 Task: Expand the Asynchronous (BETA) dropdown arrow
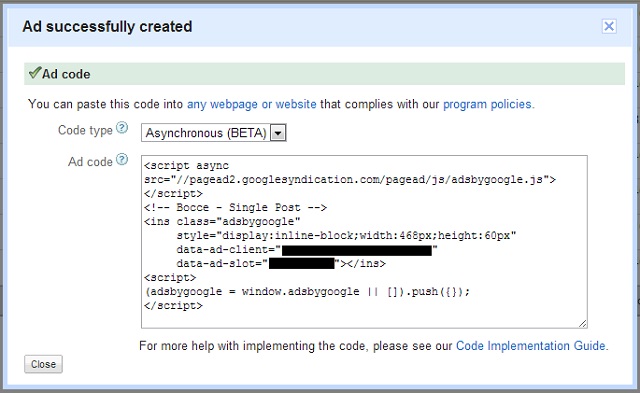tap(278, 133)
